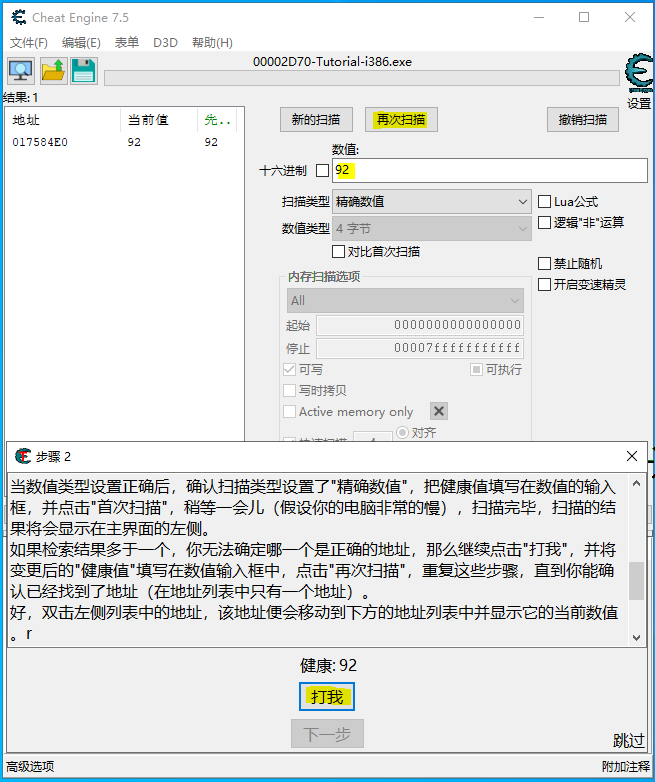This screenshot has height=782, width=655.
Task: Click the 当前值 column header
Action: click(159, 120)
